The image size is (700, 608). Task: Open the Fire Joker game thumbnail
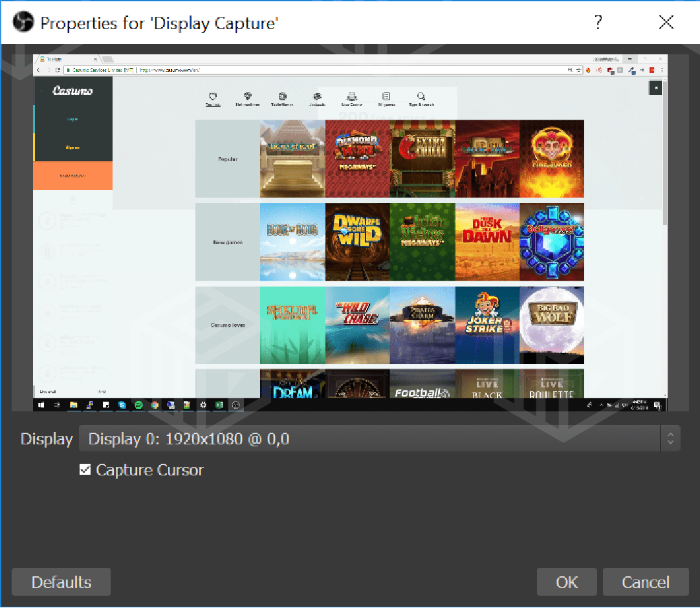[552, 158]
